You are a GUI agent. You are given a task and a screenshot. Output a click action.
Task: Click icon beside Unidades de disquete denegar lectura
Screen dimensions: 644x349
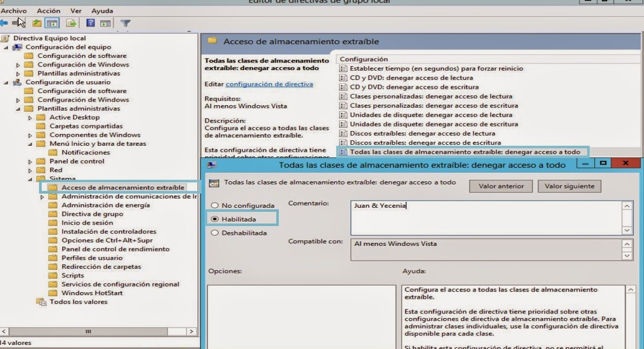click(x=343, y=115)
